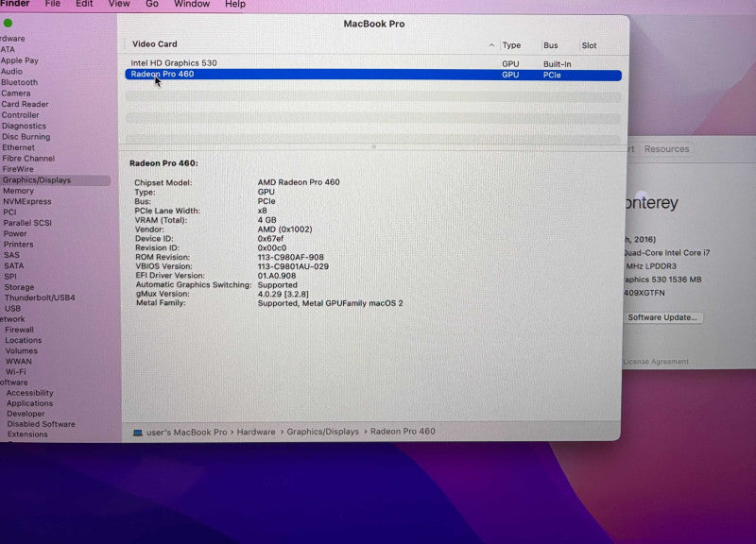Select SPI in the sidebar

10,277
